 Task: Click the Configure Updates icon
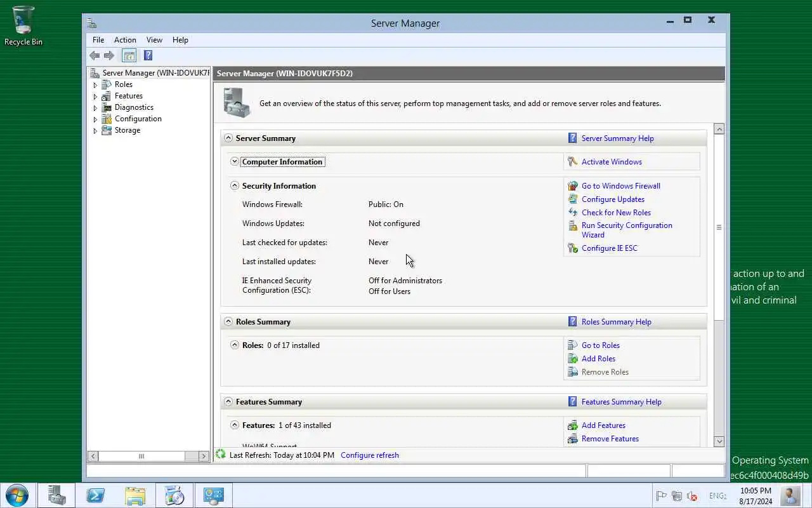573,199
